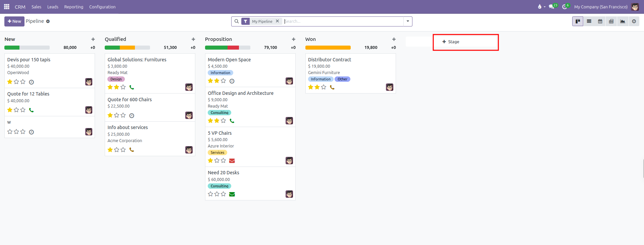Click phone activity icon on Quote for 12 Tables
Image resolution: width=644 pixels, height=245 pixels.
31,110
